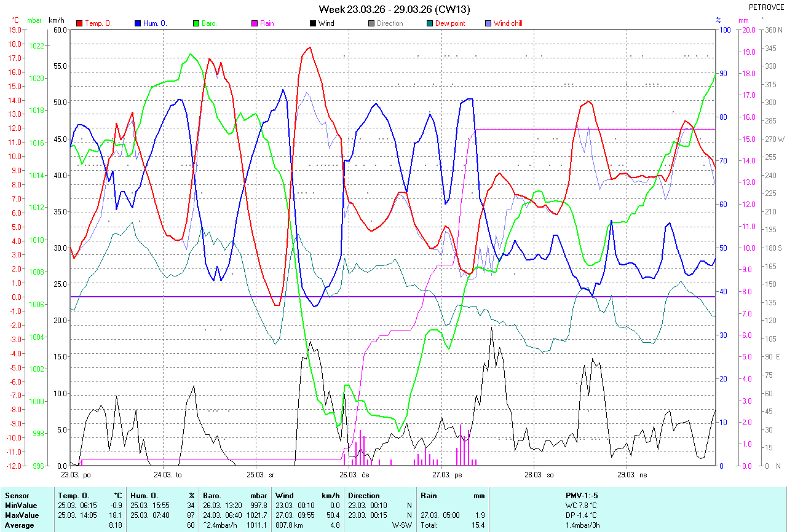The height and width of the screenshot is (532, 787).
Task: Click the red Temp. O. legend square
Action: coord(79,23)
